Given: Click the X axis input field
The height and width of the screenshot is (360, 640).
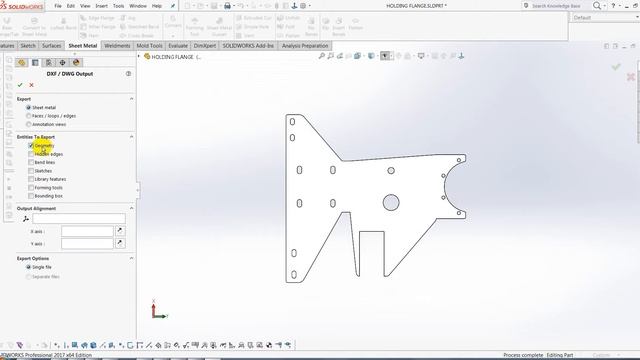Looking at the screenshot, I should click(x=87, y=231).
